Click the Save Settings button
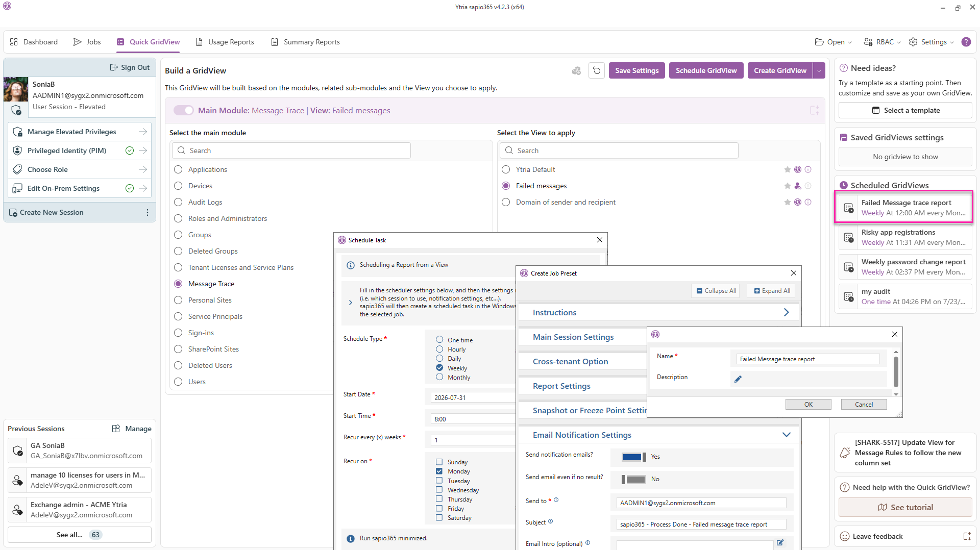 point(637,70)
